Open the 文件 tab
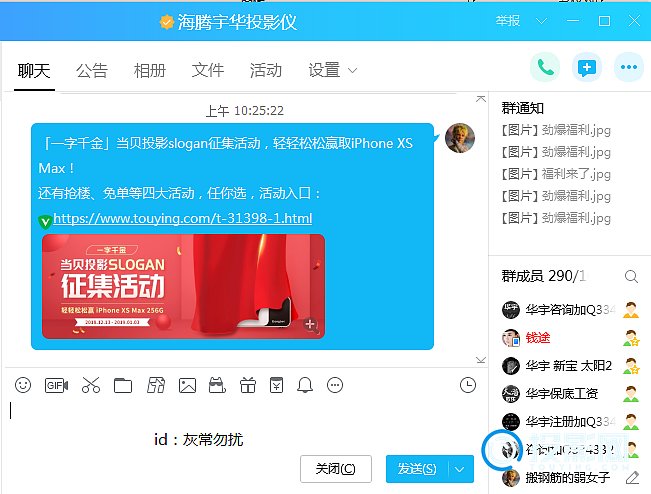Image resolution: width=651 pixels, height=494 pixels. [x=208, y=71]
